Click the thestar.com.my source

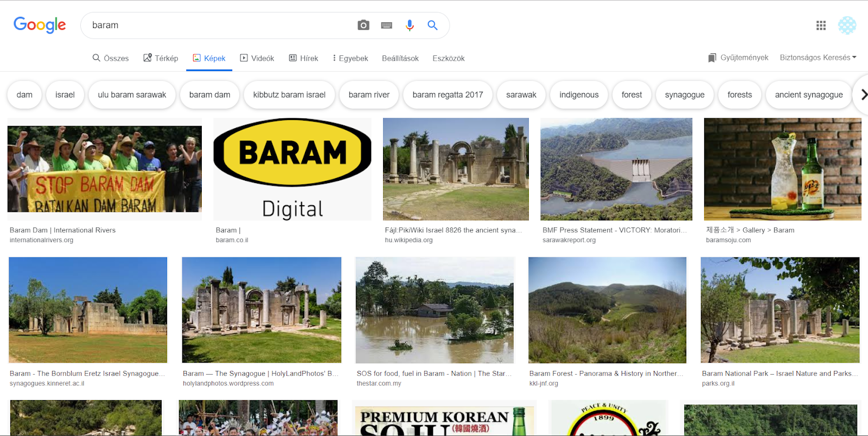click(x=379, y=383)
